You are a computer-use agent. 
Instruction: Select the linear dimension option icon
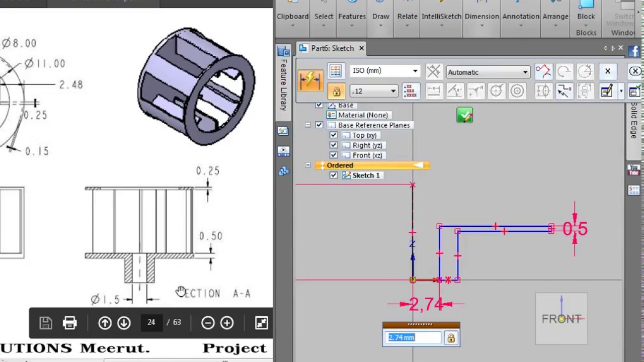point(433,91)
